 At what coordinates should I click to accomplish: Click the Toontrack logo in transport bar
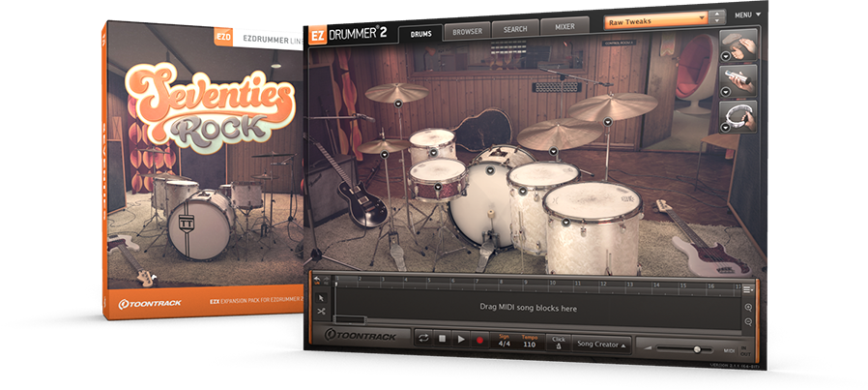[360, 336]
